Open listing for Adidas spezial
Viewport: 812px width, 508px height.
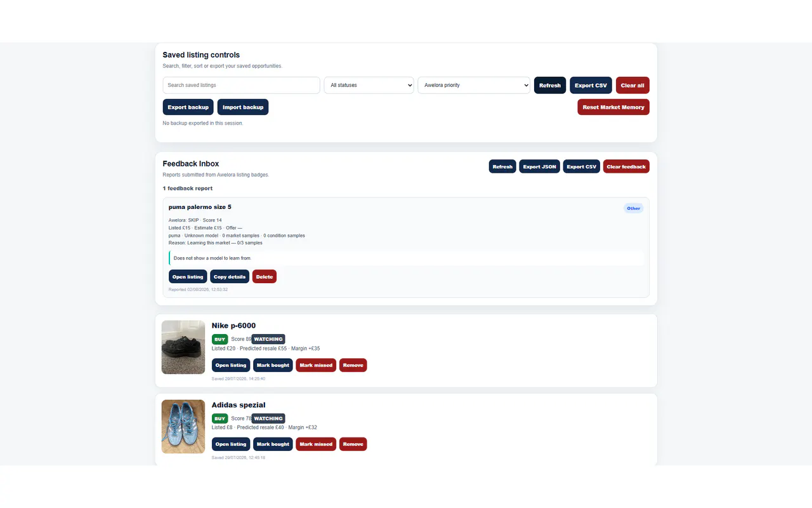pos(231,444)
